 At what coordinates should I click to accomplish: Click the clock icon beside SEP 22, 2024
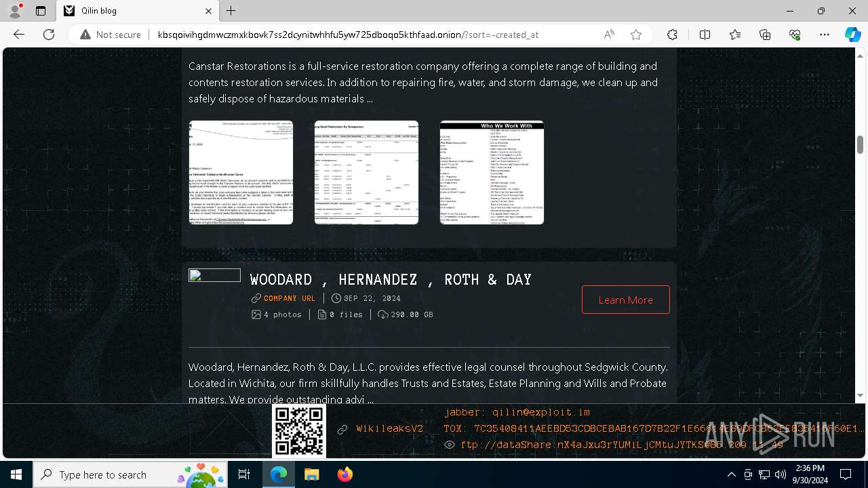[336, 298]
